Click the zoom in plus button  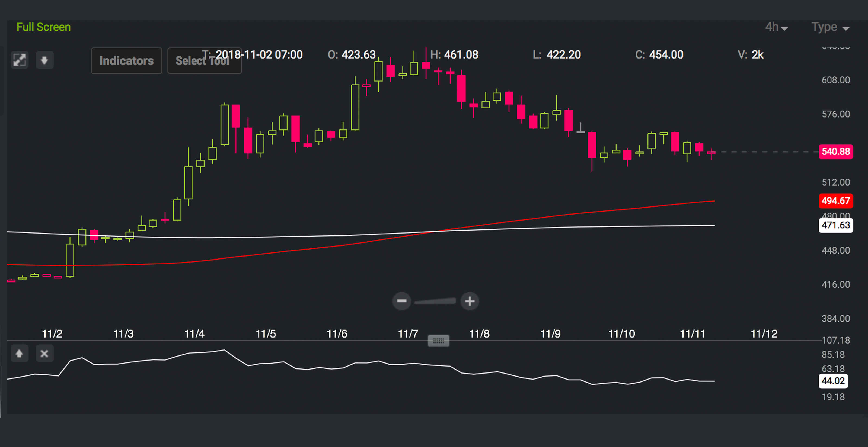pos(470,301)
